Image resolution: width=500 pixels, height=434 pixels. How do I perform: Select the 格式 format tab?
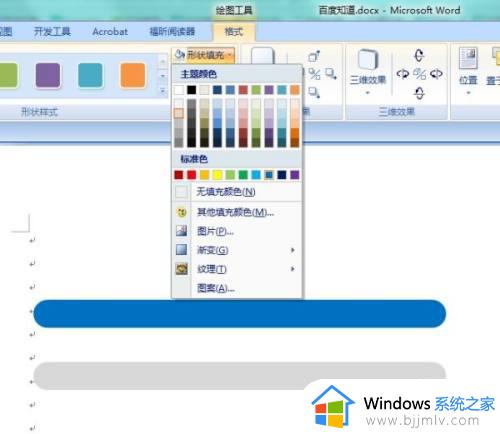(234, 32)
